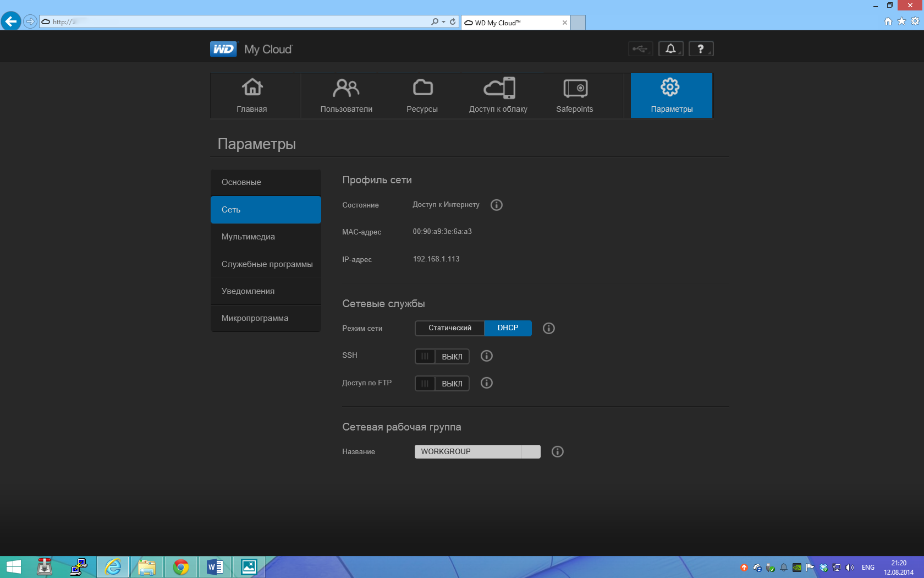
Task: Switch network mode to DHCP
Action: [x=508, y=328]
